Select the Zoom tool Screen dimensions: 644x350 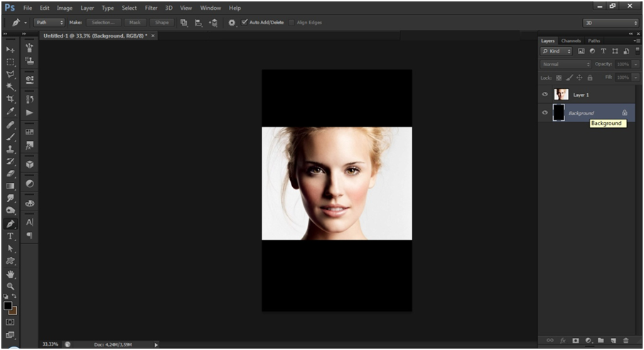click(11, 286)
